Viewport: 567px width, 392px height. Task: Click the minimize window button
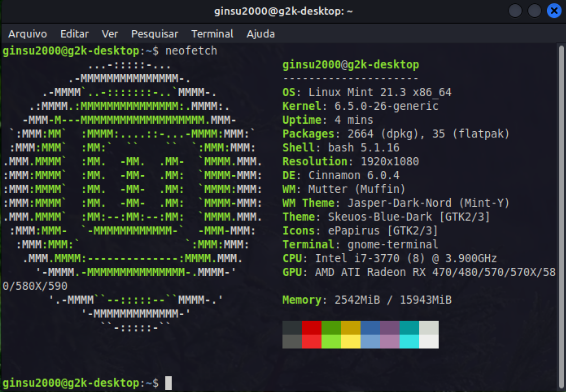click(x=515, y=11)
